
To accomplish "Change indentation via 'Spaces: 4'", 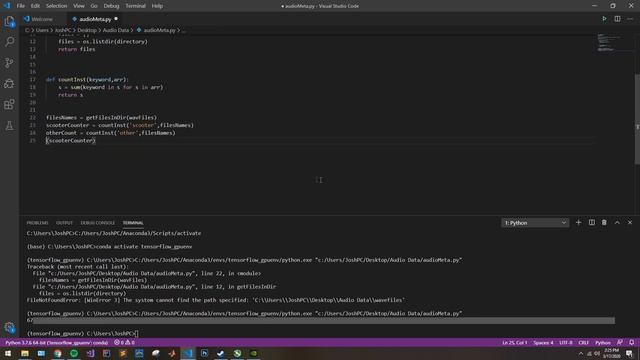I will (543, 343).
